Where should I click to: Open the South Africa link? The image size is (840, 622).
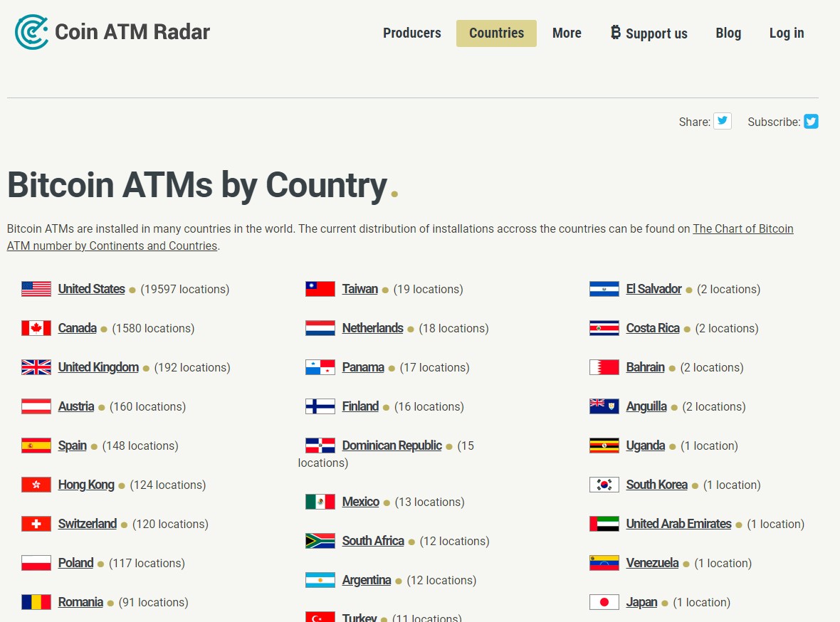(374, 541)
